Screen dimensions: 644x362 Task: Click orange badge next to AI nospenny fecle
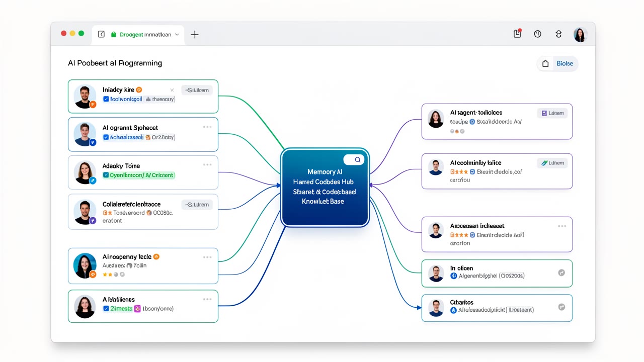click(156, 256)
